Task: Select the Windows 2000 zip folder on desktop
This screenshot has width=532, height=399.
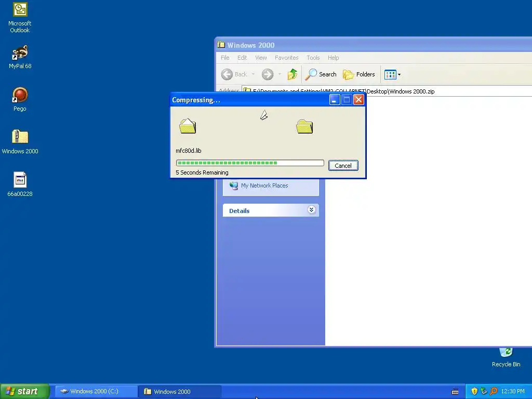Action: point(20,142)
